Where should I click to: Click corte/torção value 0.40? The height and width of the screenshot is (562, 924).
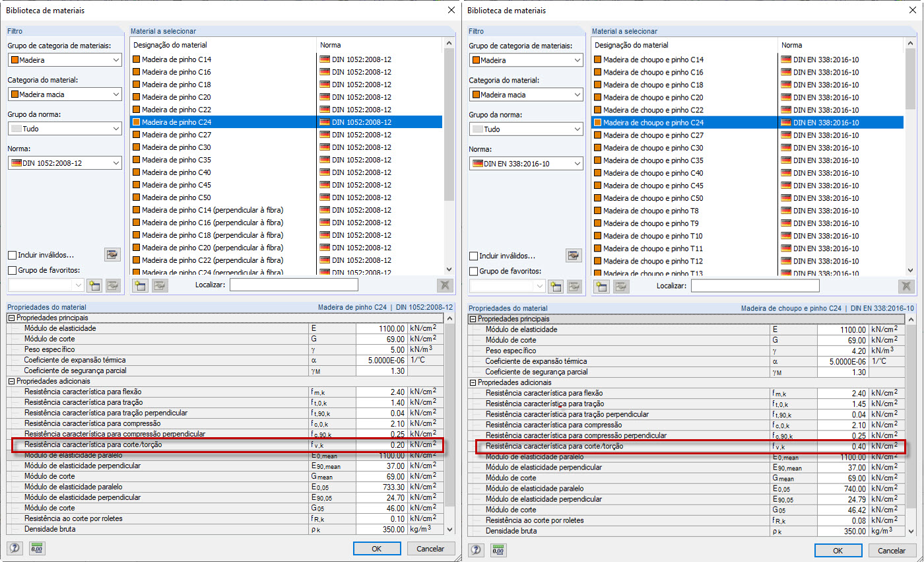pyautogui.click(x=843, y=446)
